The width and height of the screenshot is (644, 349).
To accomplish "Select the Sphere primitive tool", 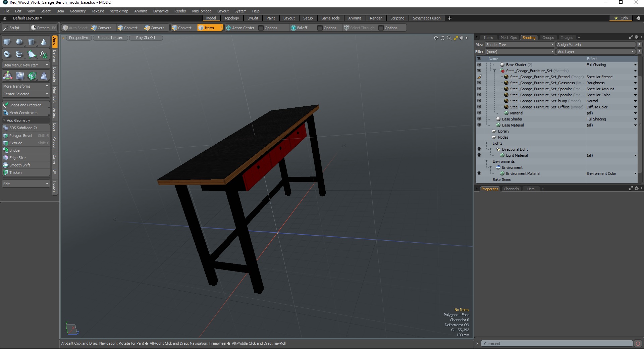I will click(20, 42).
